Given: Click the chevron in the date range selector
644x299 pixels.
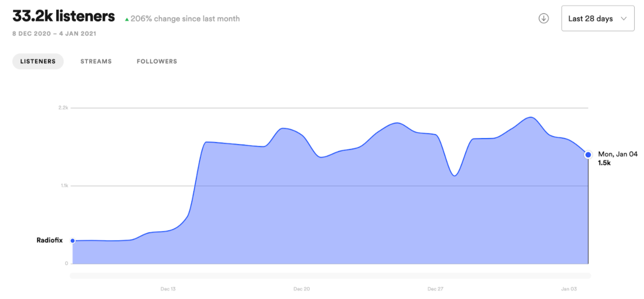Looking at the screenshot, I should click(x=623, y=18).
